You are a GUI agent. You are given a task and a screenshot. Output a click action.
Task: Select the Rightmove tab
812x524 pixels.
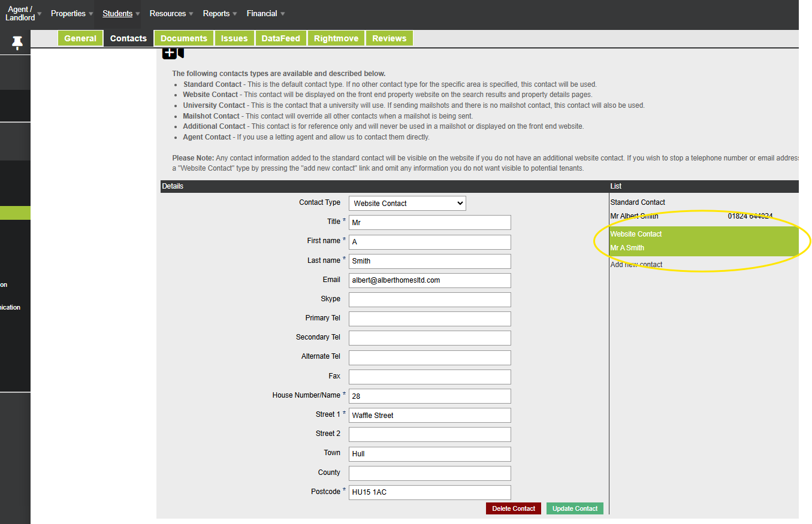tap(336, 38)
